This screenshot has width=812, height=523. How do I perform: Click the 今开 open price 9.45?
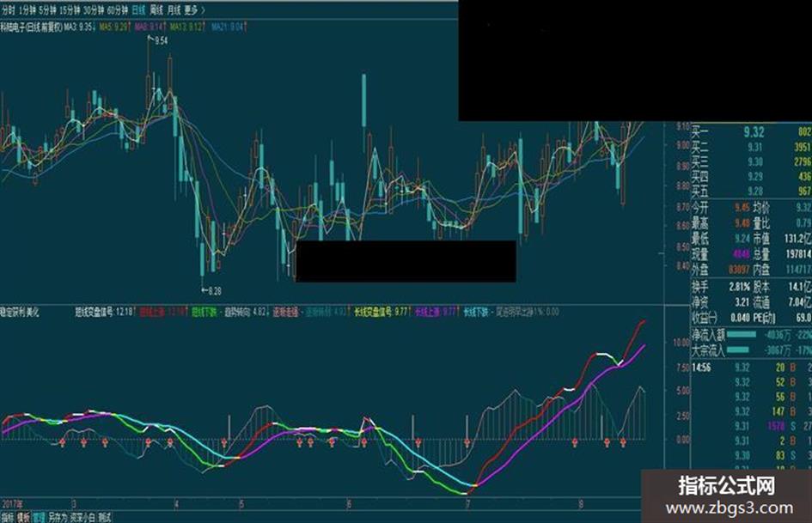pyautogui.click(x=742, y=208)
